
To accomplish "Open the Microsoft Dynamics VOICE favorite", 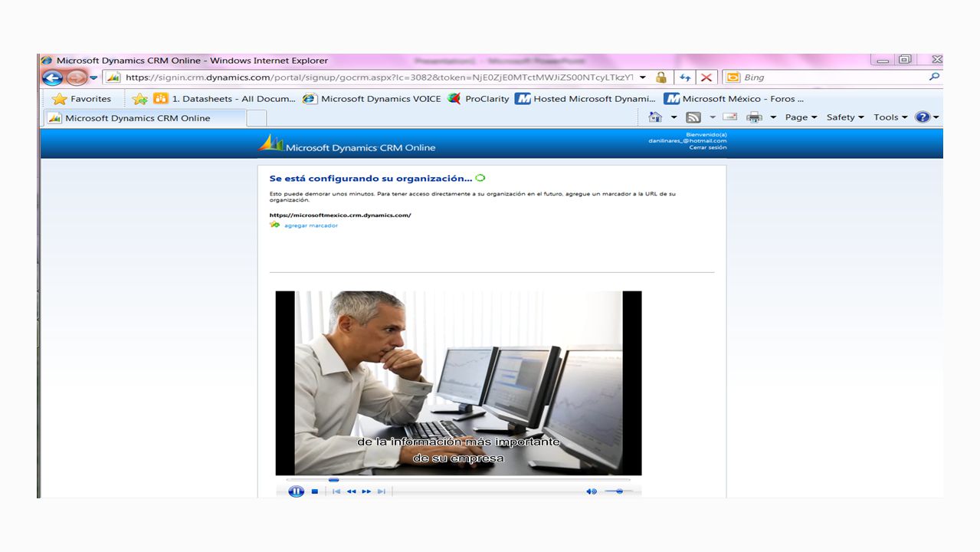I will point(372,99).
